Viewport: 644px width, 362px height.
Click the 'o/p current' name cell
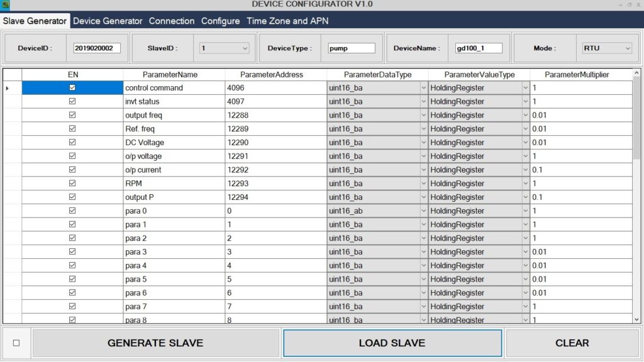coord(174,170)
